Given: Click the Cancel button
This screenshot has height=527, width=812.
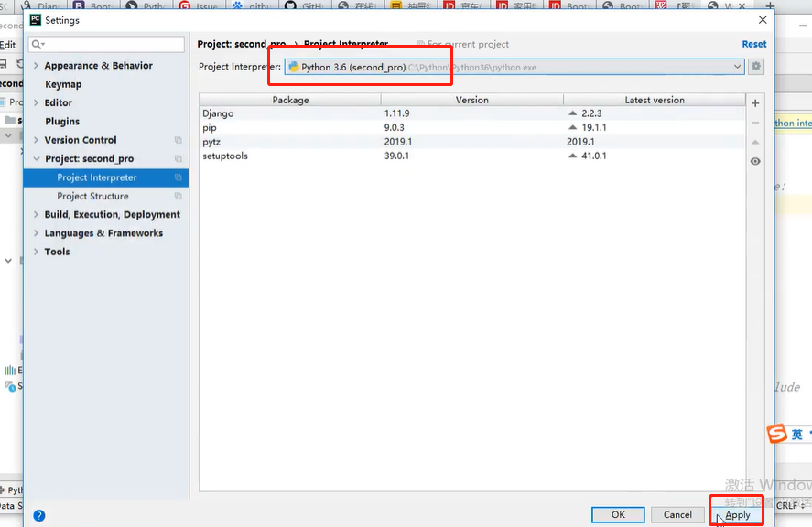Looking at the screenshot, I should tap(677, 514).
